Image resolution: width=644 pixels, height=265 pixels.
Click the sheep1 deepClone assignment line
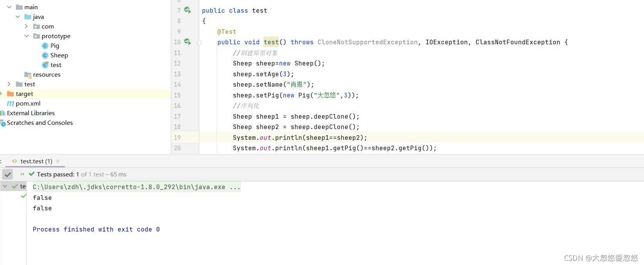pyautogui.click(x=296, y=116)
